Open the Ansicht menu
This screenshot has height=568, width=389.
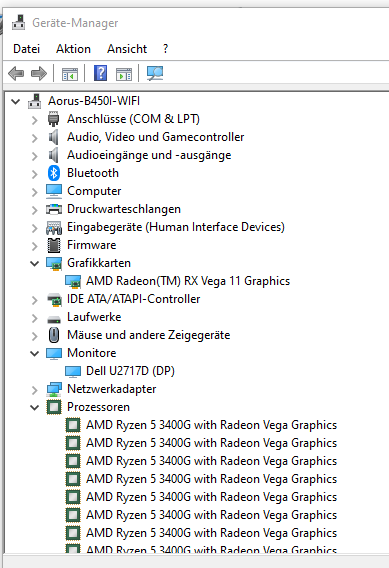127,49
